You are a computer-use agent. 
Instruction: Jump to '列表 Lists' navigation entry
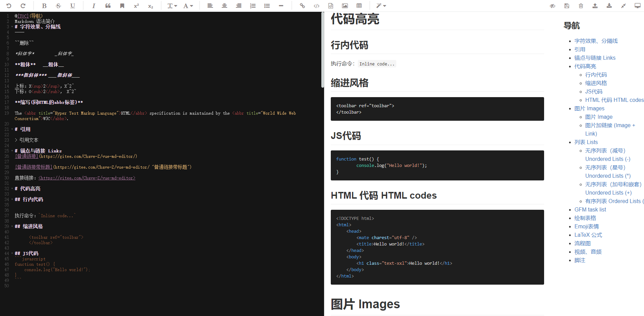586,142
